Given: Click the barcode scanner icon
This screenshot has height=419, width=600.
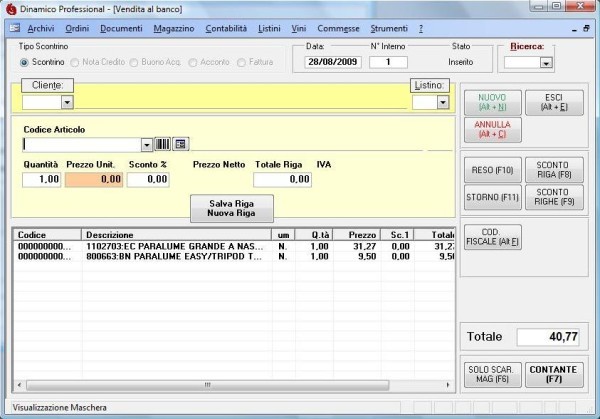Looking at the screenshot, I should (162, 144).
